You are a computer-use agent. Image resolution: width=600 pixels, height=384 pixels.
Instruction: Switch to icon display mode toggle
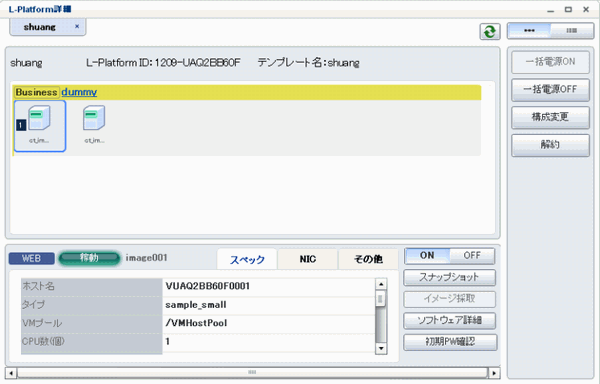(529, 31)
